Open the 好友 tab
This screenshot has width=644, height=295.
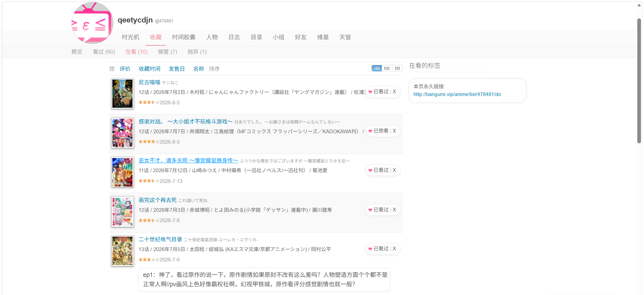coord(301,37)
